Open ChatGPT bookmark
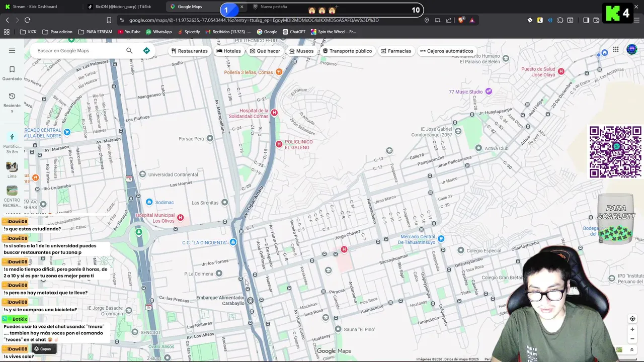The image size is (644, 362). 294,32
